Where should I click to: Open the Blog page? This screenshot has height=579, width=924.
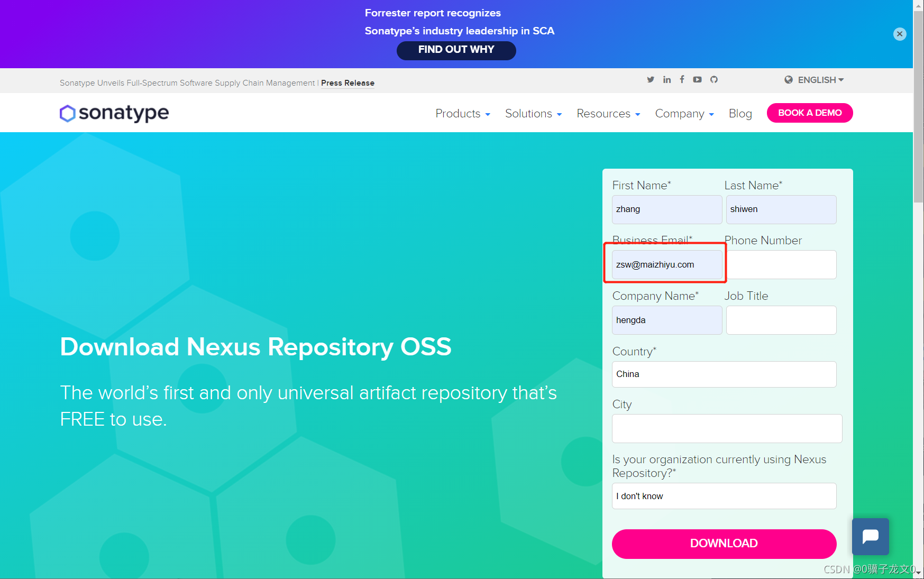coord(740,114)
